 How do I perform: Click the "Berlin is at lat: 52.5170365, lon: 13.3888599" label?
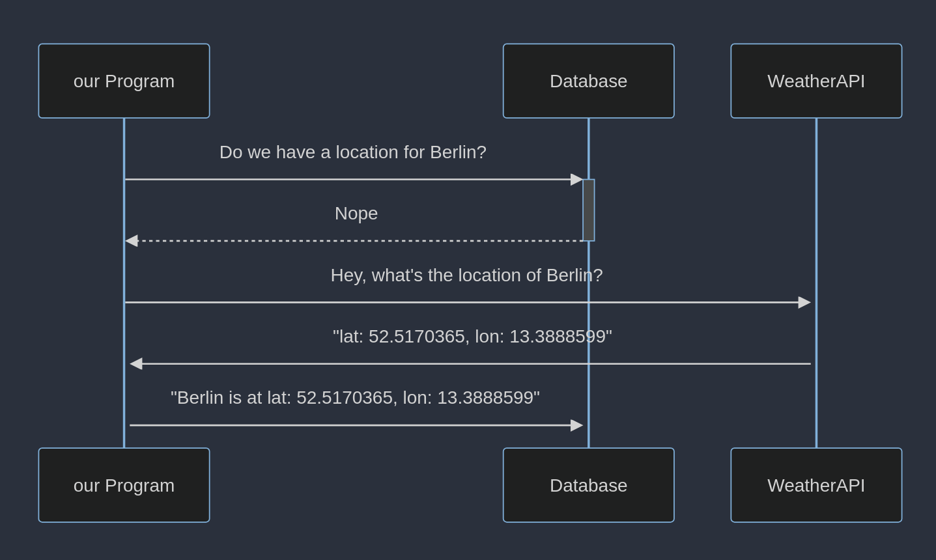coord(355,397)
